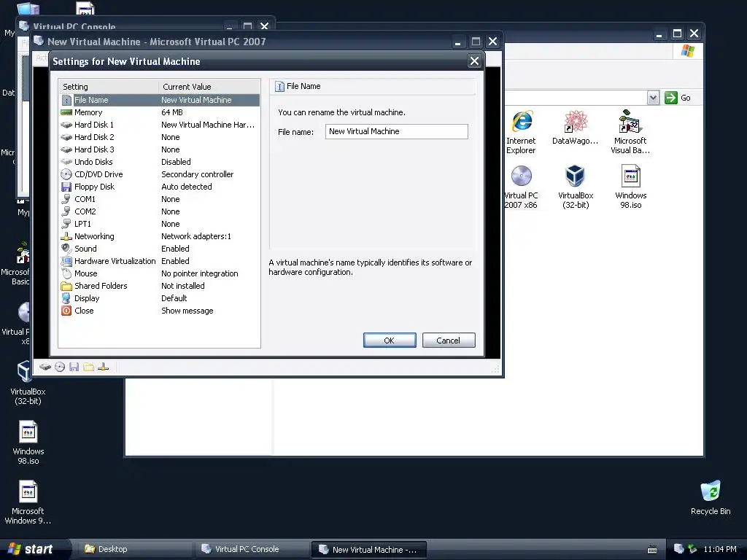
Task: Select the Display setting icon
Action: point(66,298)
